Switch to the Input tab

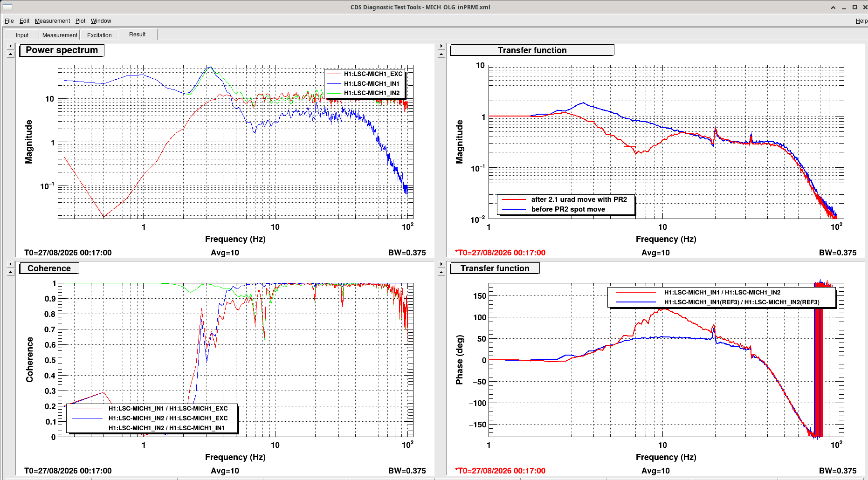point(22,35)
